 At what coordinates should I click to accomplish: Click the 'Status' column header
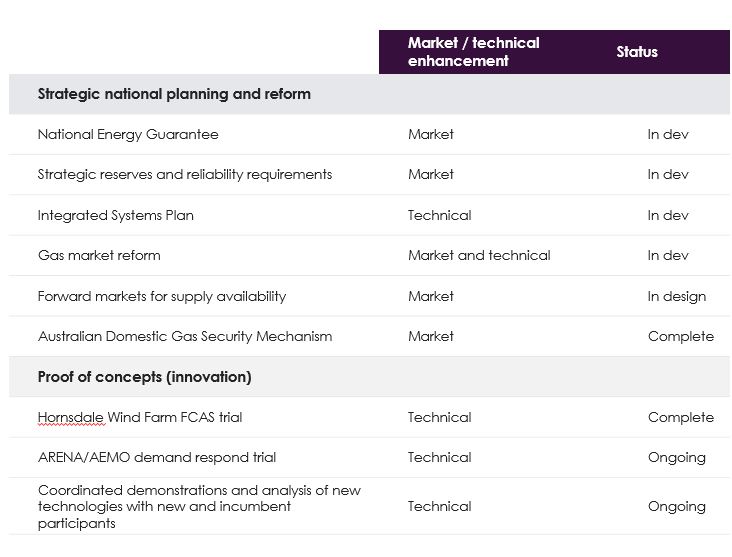point(637,52)
